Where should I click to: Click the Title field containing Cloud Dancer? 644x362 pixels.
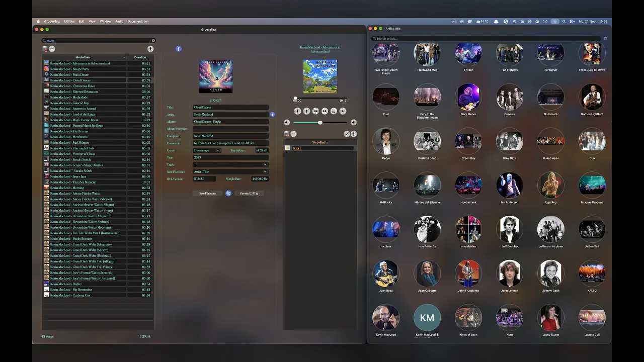[x=230, y=108]
